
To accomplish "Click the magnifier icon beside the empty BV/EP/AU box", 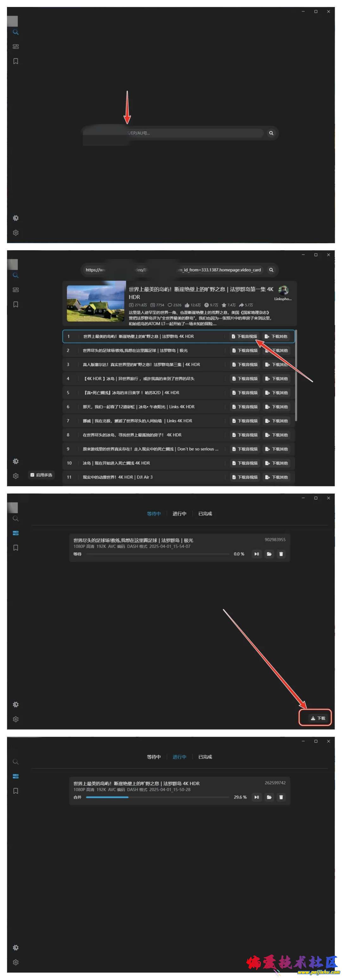I will pyautogui.click(x=271, y=133).
